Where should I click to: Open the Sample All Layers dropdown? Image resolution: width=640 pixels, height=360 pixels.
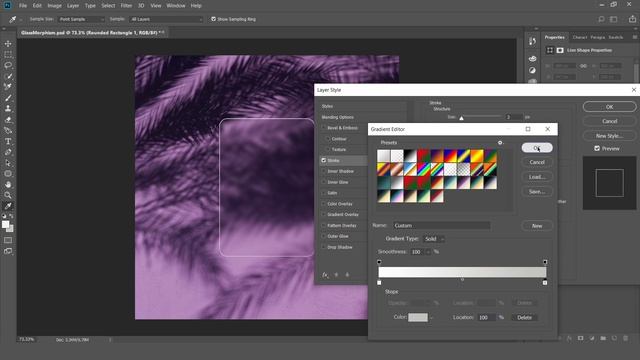pos(166,19)
